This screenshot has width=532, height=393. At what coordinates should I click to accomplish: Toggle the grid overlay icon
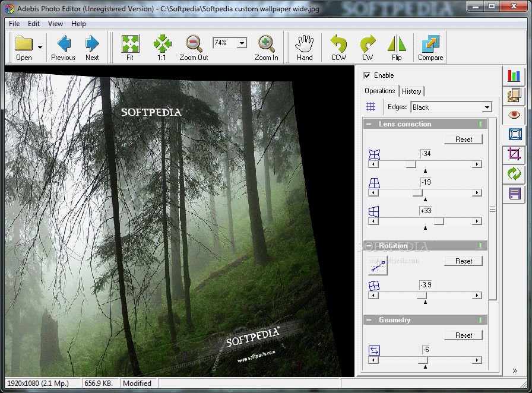pyautogui.click(x=371, y=107)
